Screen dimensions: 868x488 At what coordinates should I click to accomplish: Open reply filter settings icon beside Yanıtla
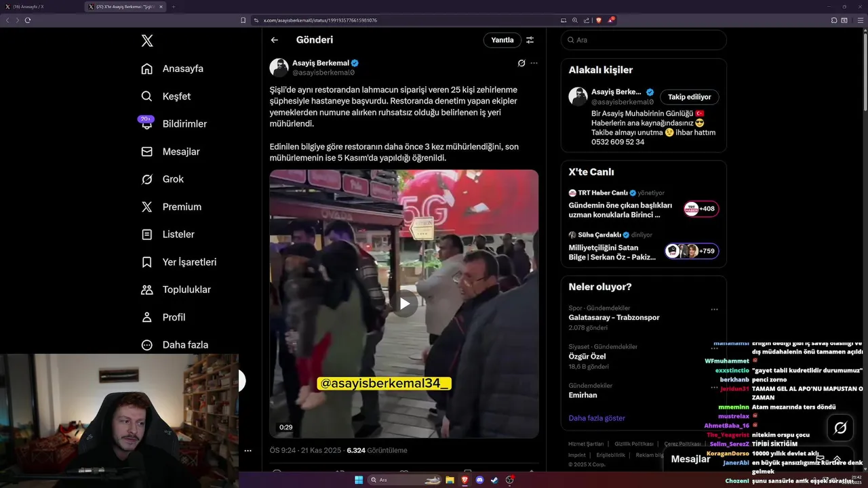point(530,40)
